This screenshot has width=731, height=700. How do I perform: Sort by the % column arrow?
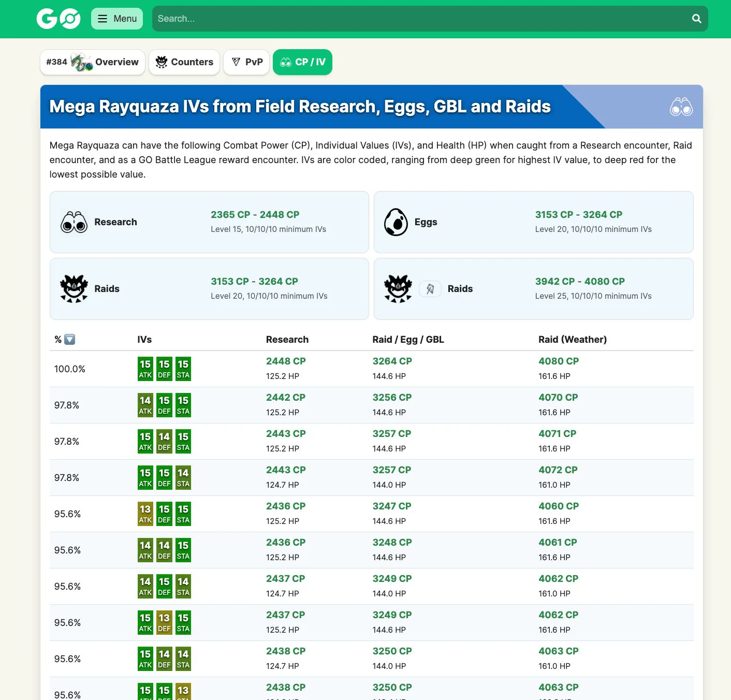tap(70, 340)
